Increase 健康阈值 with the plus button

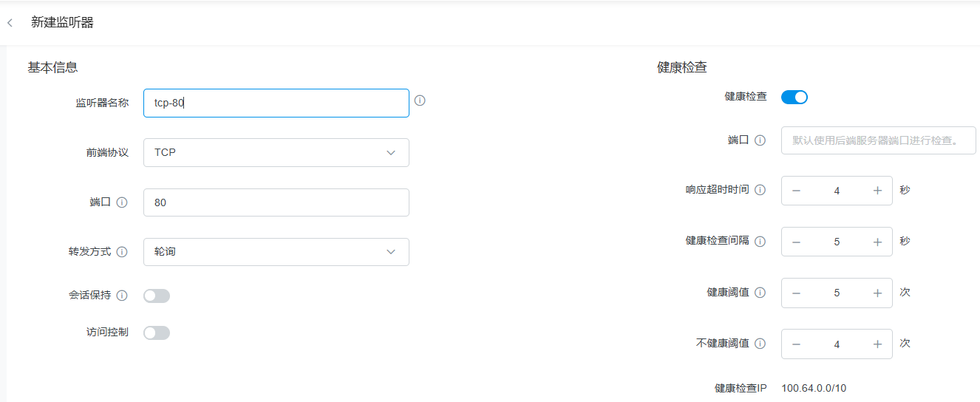tap(877, 293)
